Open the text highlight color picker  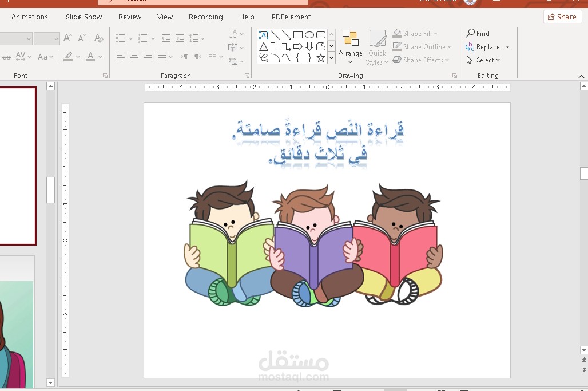point(78,57)
